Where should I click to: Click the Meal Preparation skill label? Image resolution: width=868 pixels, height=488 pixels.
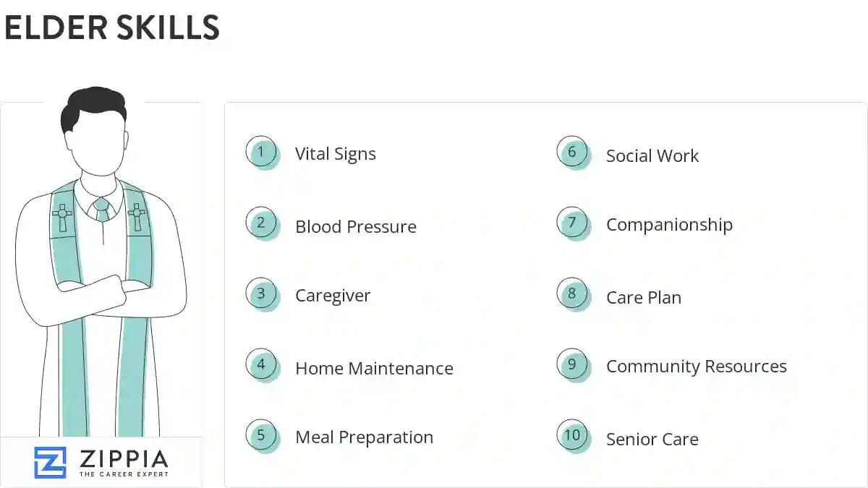coord(364,437)
